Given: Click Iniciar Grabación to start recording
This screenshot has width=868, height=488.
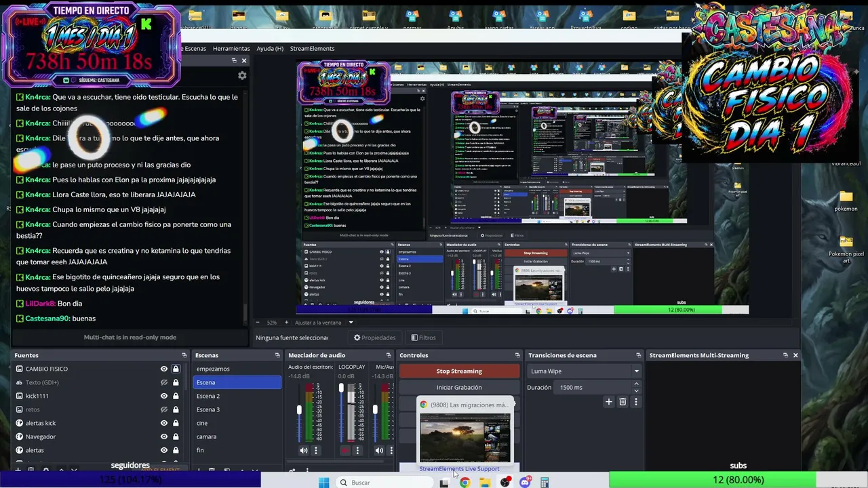Looking at the screenshot, I should (x=459, y=388).
